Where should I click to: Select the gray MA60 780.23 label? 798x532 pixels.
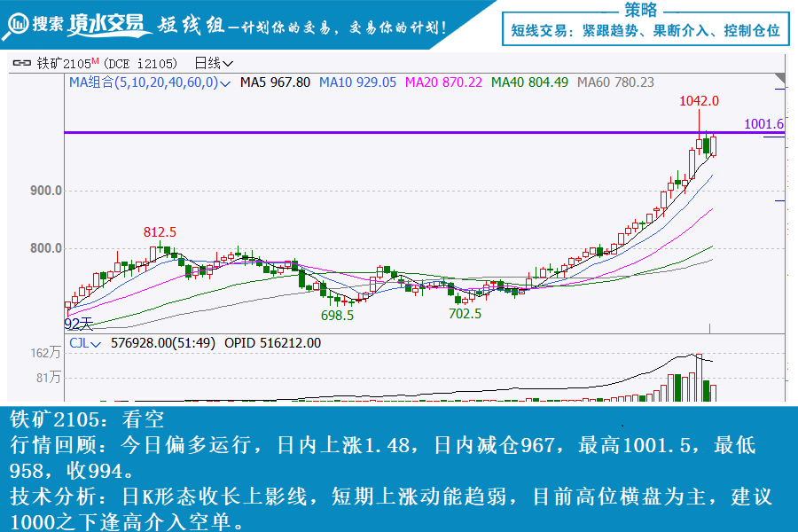click(x=615, y=82)
